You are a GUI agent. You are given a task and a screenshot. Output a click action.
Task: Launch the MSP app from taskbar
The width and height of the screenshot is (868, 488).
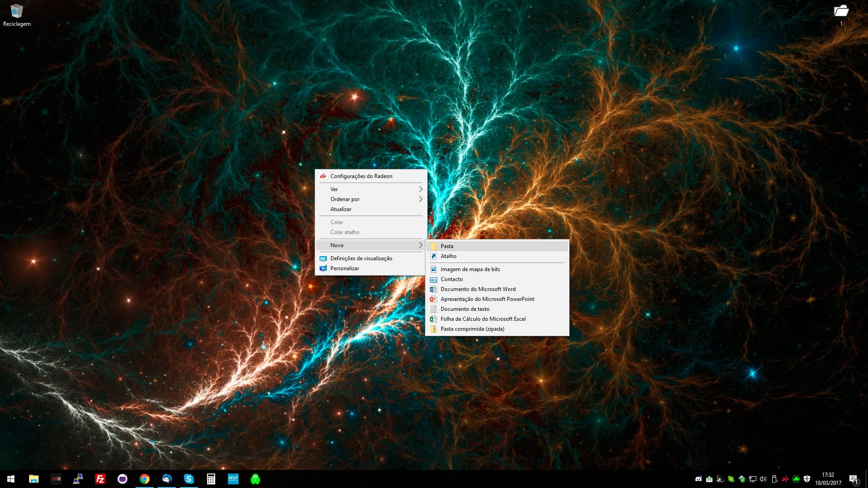click(x=233, y=479)
